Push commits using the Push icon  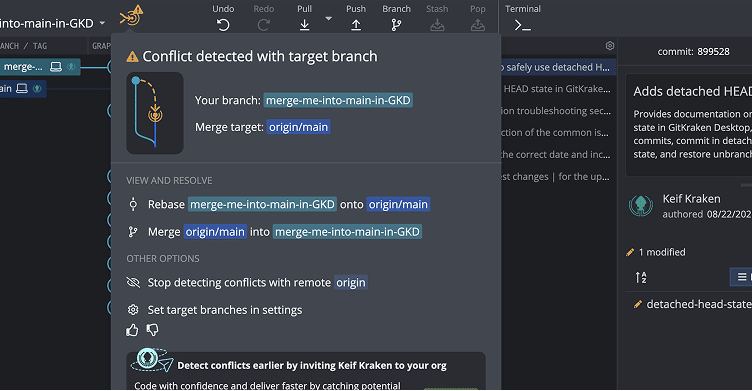(x=356, y=24)
